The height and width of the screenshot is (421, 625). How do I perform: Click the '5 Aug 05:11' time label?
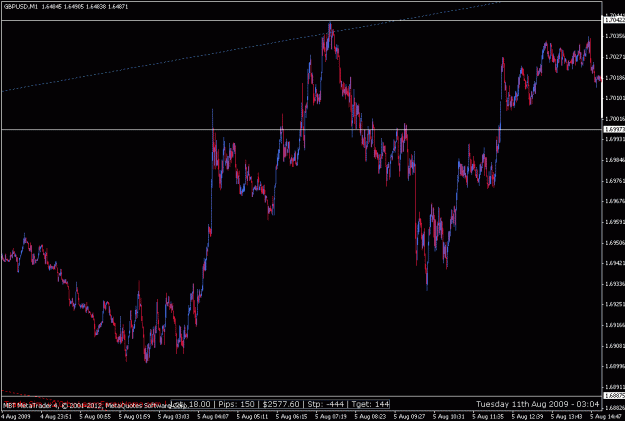coord(252,417)
